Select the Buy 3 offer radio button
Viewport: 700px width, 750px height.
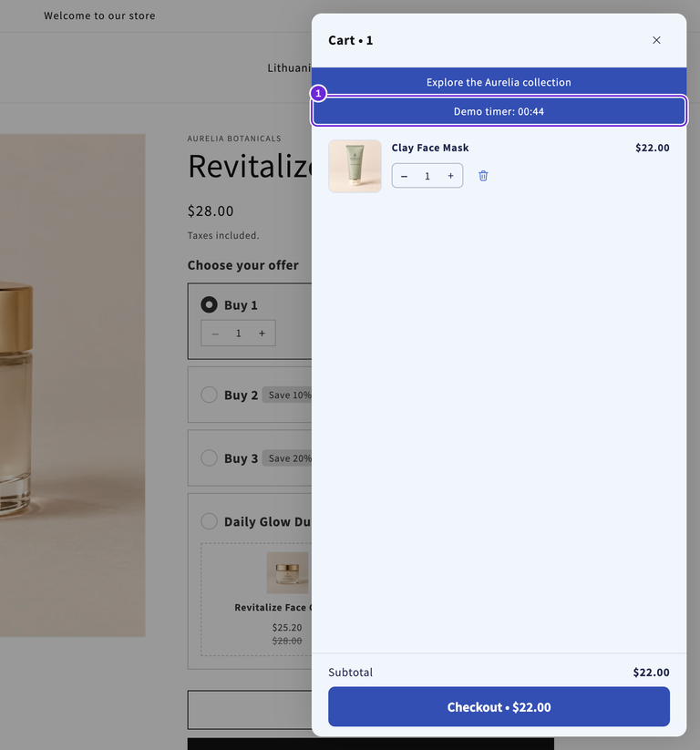pyautogui.click(x=209, y=457)
